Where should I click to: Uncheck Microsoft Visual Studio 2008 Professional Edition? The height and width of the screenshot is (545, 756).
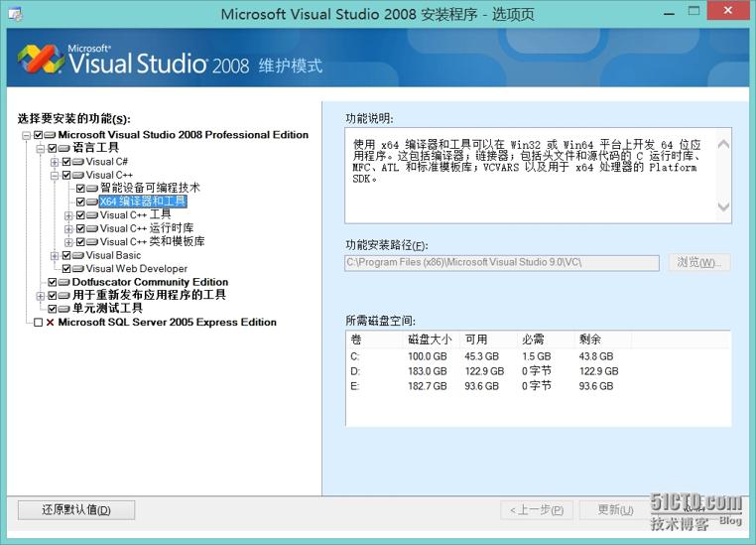pyautogui.click(x=38, y=135)
